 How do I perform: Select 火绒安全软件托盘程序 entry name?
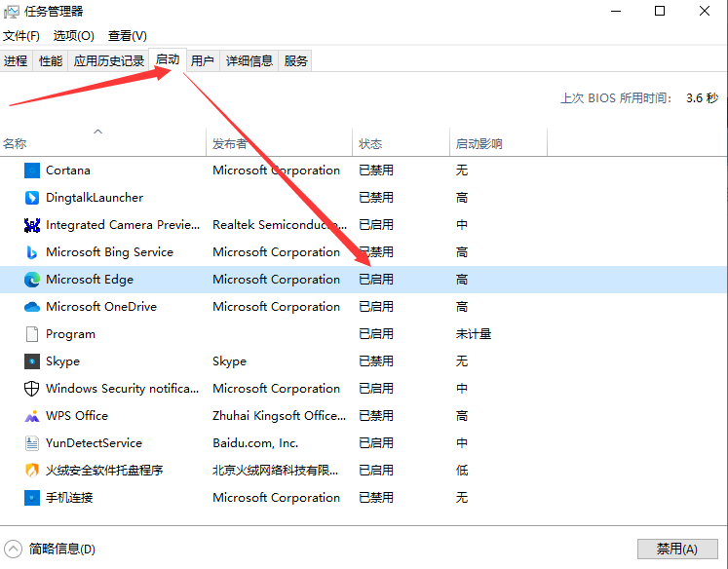coord(104,471)
